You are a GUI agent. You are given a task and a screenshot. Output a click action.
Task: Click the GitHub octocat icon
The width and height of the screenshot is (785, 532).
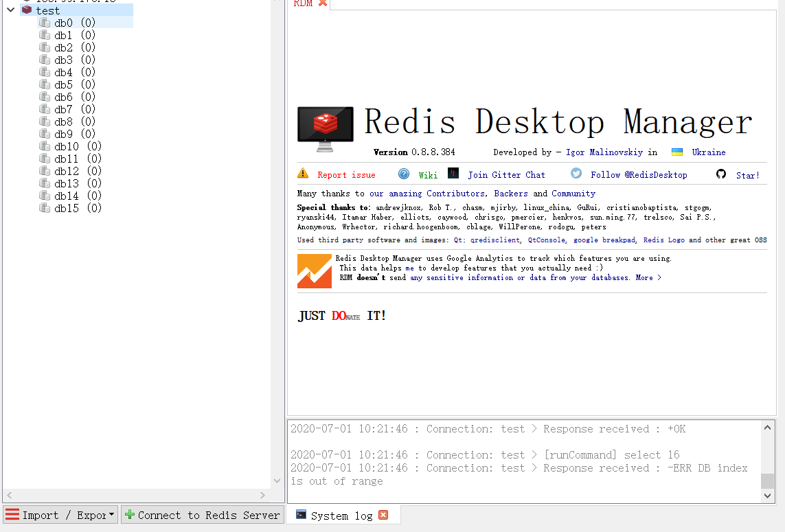click(721, 174)
